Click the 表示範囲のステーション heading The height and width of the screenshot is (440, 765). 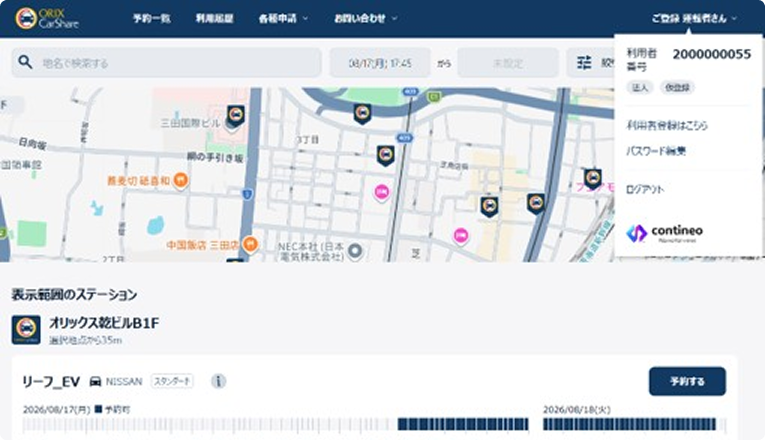click(x=74, y=295)
